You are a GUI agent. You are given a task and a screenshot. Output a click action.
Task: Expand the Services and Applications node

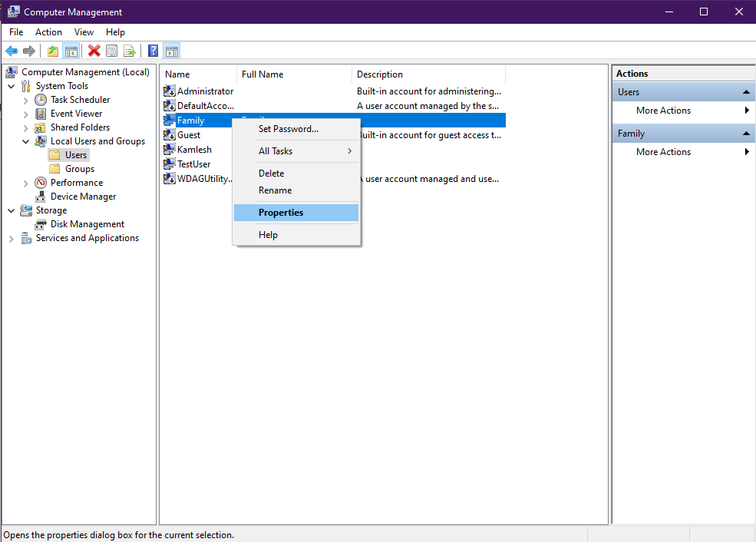tap(12, 238)
